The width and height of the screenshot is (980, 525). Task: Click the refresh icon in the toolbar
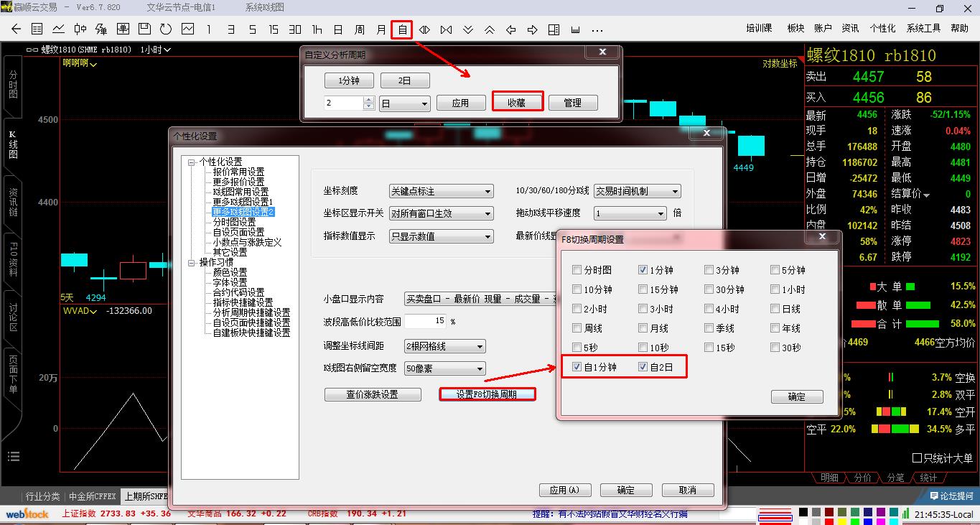point(166,29)
